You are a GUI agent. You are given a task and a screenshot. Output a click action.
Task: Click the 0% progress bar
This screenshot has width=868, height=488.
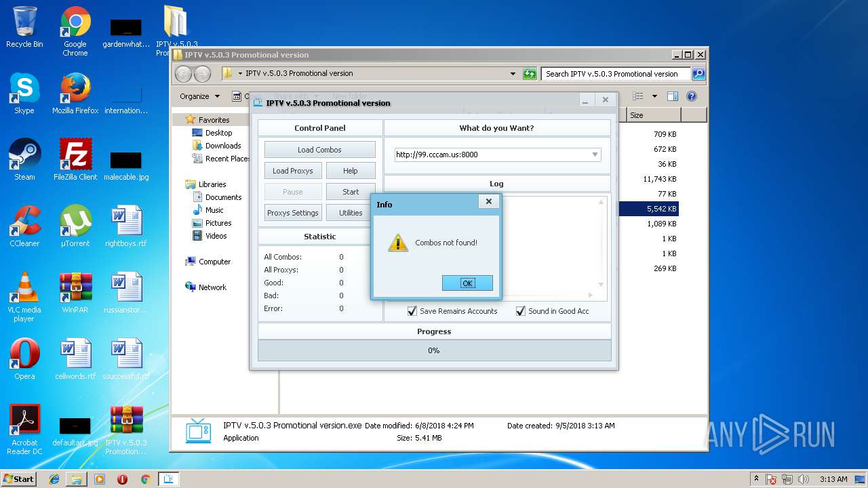pos(434,350)
